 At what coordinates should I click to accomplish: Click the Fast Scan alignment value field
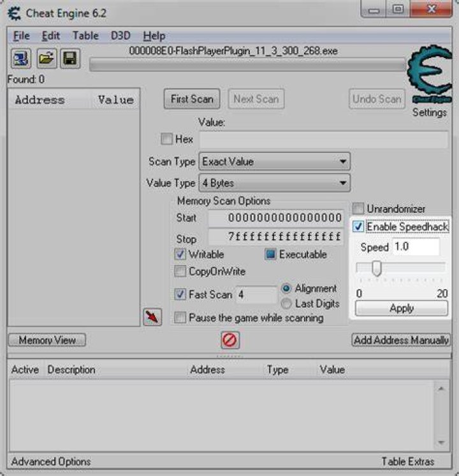256,294
